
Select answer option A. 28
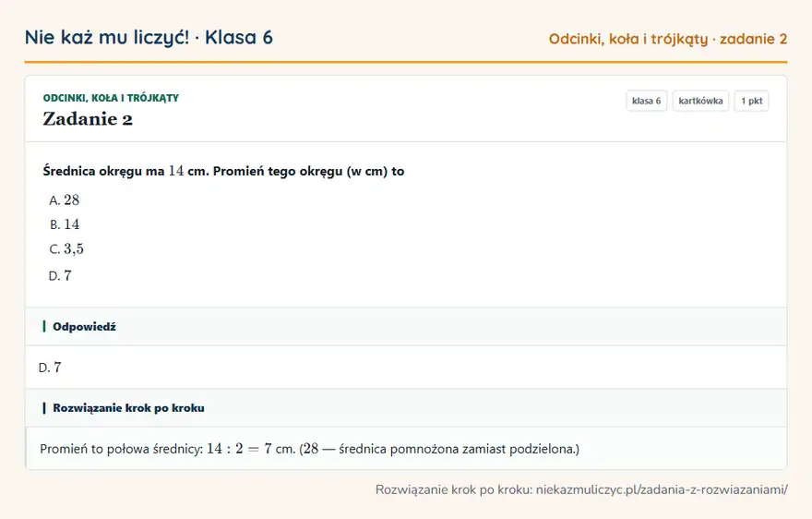(65, 200)
